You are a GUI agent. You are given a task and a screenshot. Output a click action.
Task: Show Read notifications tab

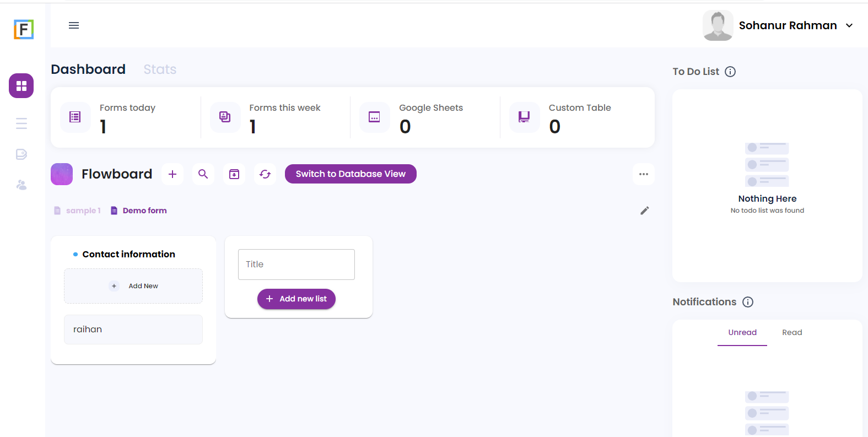pyautogui.click(x=792, y=333)
